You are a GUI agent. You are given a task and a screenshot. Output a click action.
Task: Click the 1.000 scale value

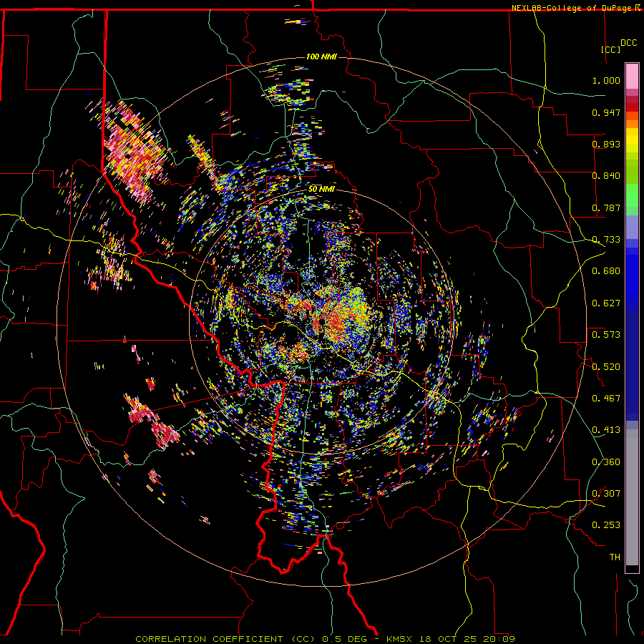(x=606, y=80)
